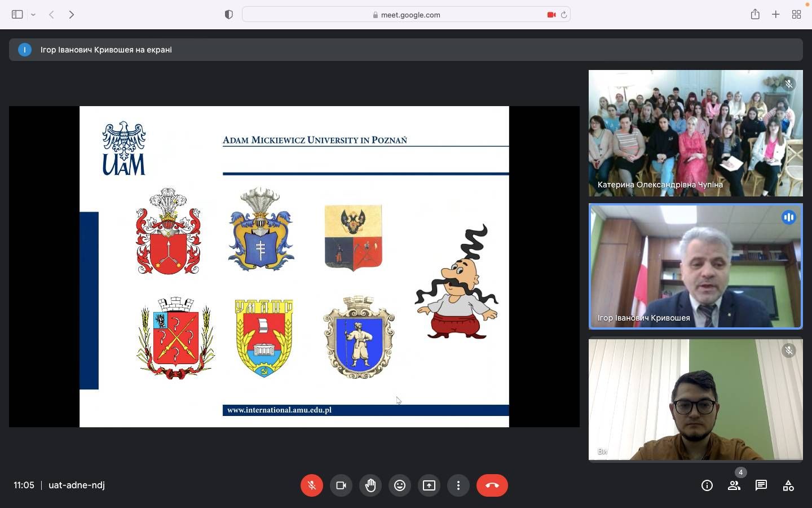Click the participant count badge 4
812x508 pixels.
pos(741,472)
